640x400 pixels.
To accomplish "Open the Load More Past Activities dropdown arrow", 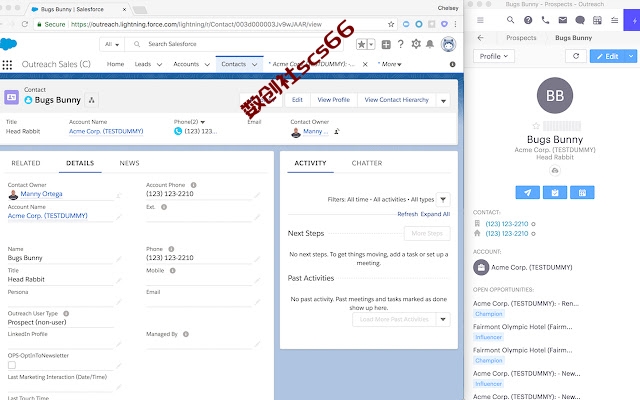I will point(443,319).
